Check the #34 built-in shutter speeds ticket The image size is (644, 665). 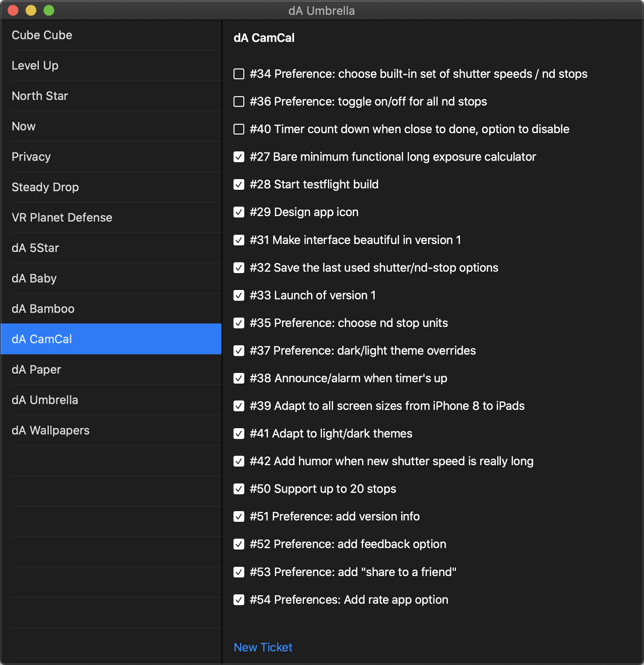tap(239, 74)
